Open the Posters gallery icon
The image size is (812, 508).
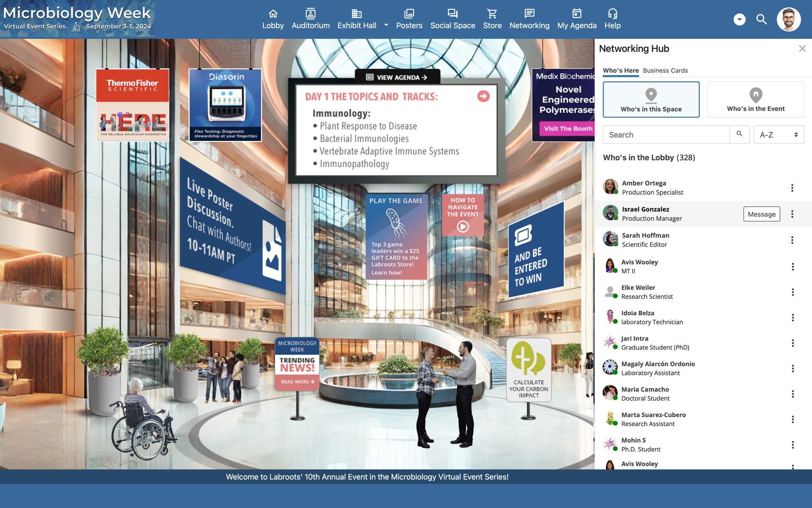(409, 14)
